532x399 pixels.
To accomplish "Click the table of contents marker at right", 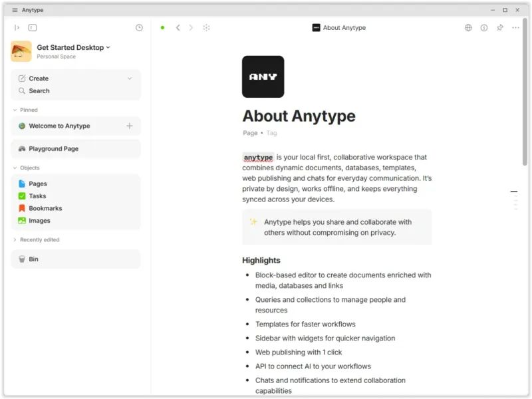I will [514, 192].
